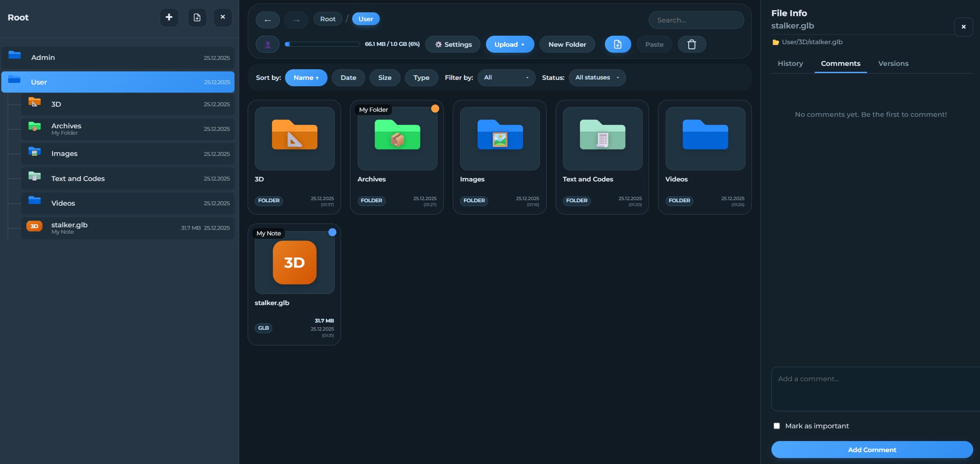980x464 pixels.
Task: Click the blue status dot on stalker.glb
Action: (x=332, y=232)
